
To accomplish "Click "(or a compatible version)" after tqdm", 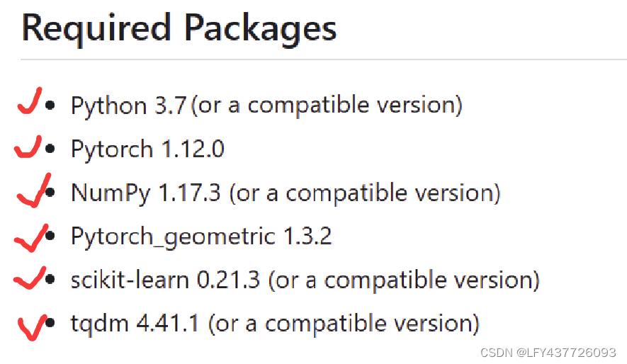I will click(x=344, y=323).
